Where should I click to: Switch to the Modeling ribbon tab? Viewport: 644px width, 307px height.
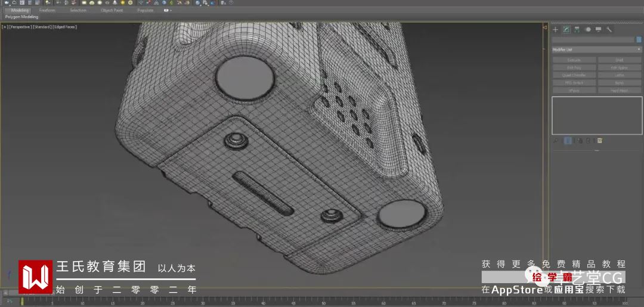point(20,10)
